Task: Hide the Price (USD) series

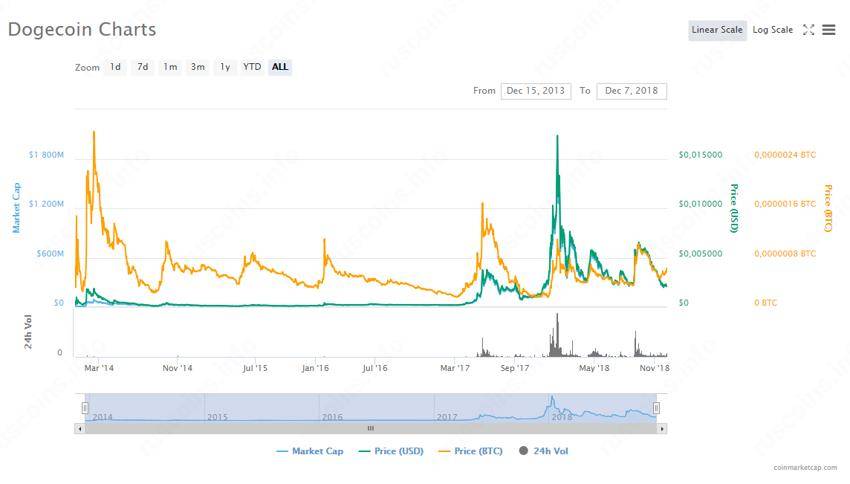Action: 391,451
